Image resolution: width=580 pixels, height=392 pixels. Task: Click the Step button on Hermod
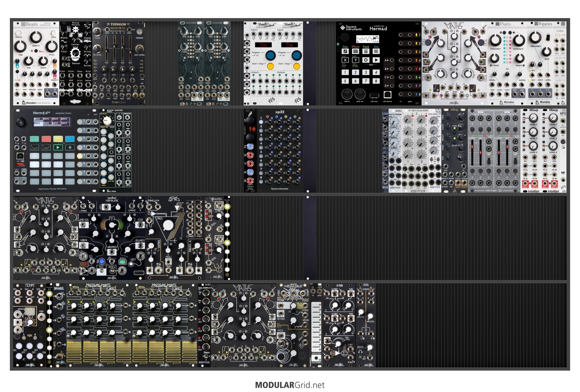coord(345,51)
